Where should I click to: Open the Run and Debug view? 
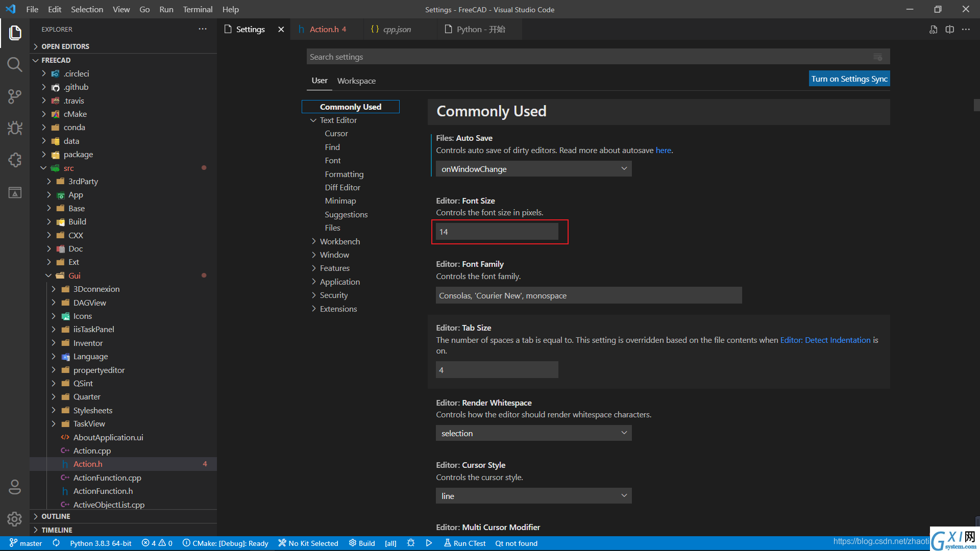click(x=15, y=128)
